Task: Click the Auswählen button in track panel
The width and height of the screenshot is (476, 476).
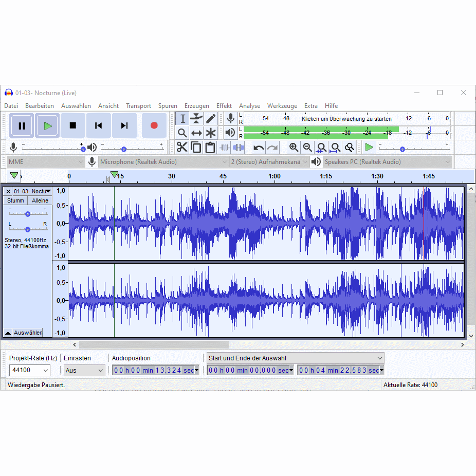Action: (x=28, y=333)
